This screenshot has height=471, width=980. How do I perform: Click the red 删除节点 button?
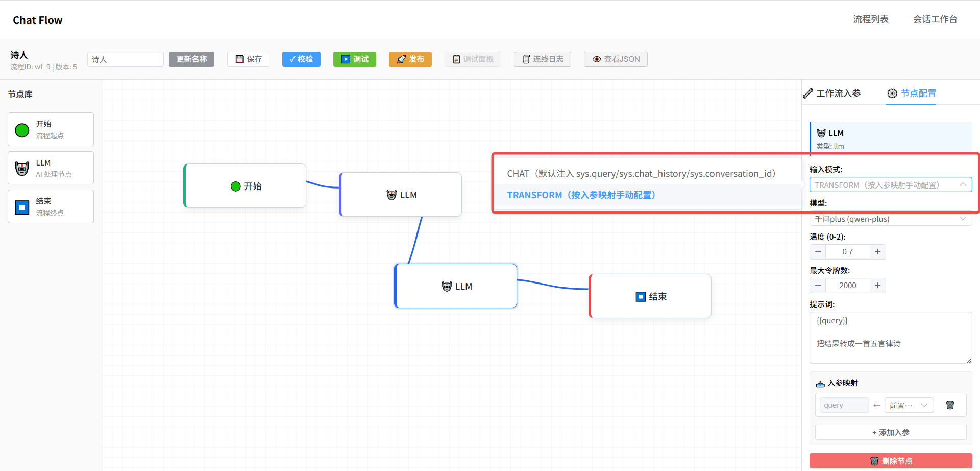coord(891,461)
